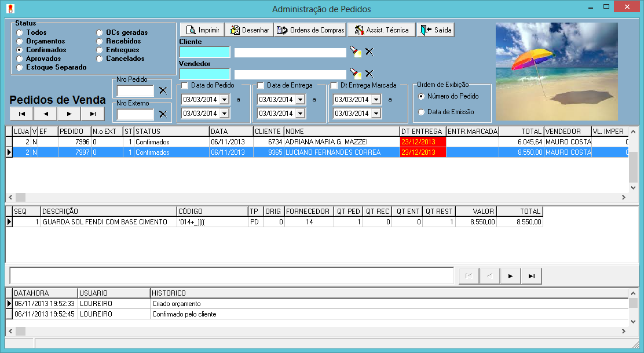Select Data de Emissão display order
The width and height of the screenshot is (644, 353).
point(421,112)
